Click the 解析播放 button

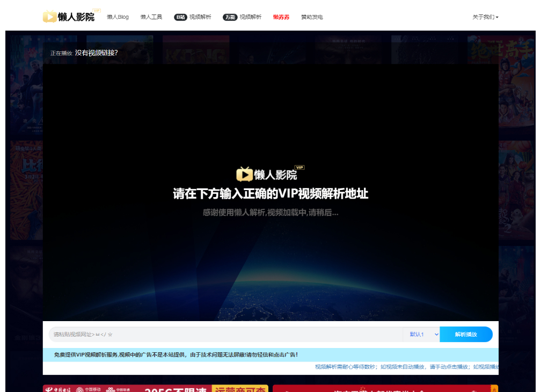coord(466,335)
